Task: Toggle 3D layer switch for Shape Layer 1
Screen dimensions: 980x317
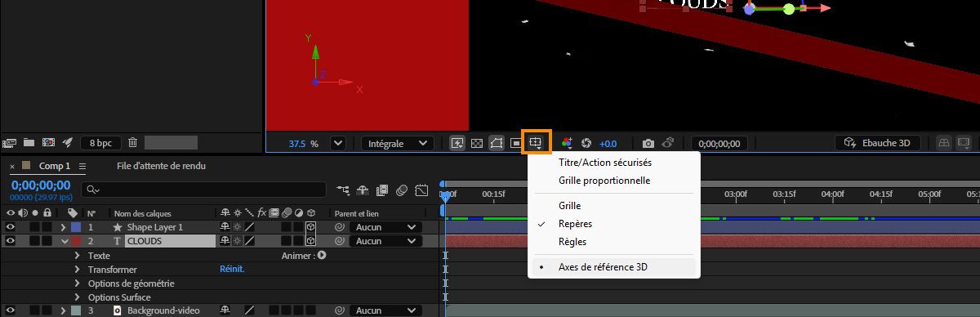Action: [311, 227]
